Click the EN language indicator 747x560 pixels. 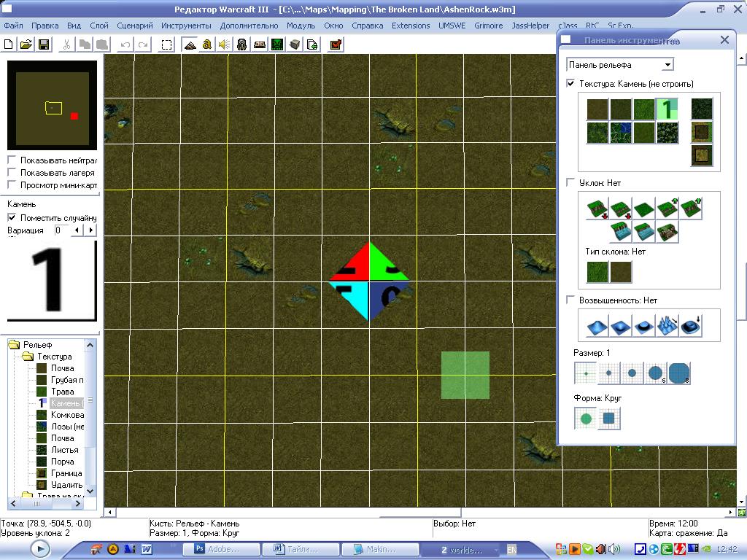[511, 550]
